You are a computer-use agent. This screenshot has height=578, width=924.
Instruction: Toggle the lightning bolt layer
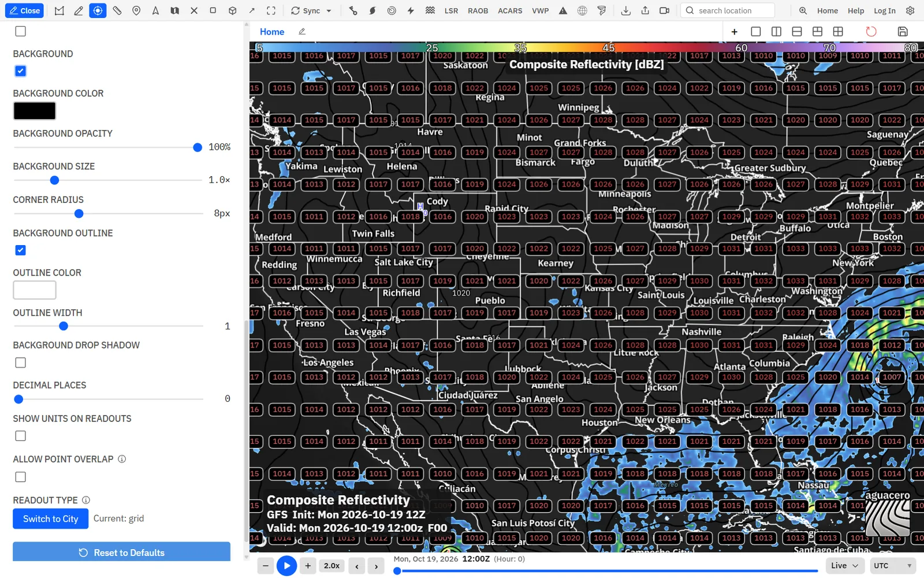click(411, 10)
